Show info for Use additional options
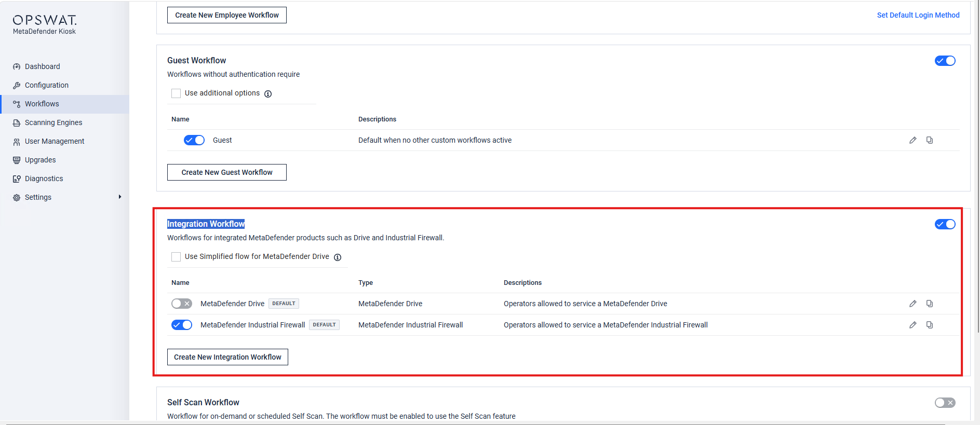Viewport: 980px width, 425px height. click(x=268, y=94)
